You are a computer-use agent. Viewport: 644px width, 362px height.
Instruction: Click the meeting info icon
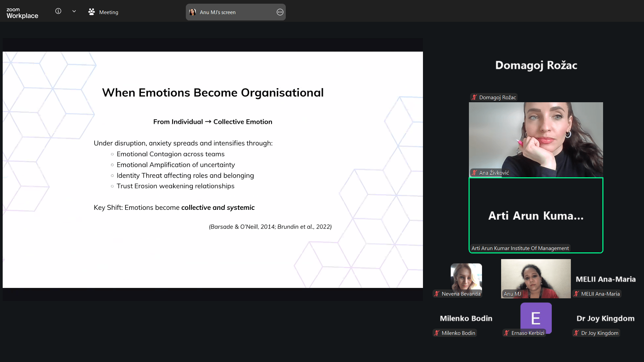[x=58, y=11]
